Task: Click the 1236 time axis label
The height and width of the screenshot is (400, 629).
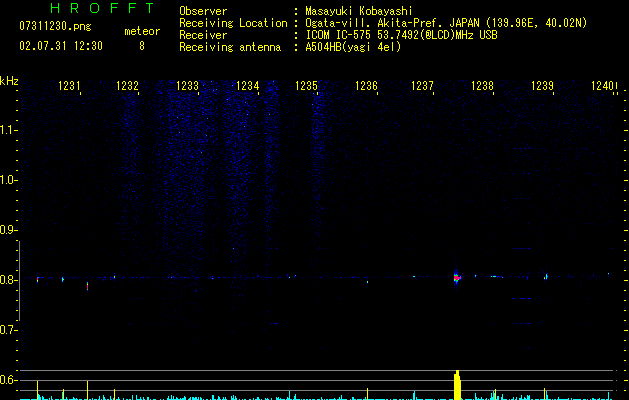Action: tap(366, 86)
